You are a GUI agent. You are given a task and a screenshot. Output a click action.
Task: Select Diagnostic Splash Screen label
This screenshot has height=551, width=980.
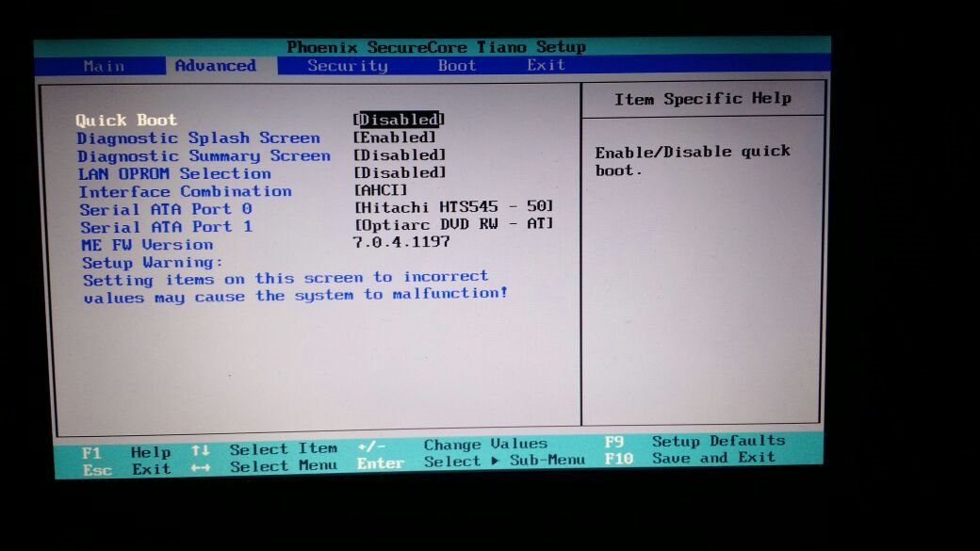[199, 138]
